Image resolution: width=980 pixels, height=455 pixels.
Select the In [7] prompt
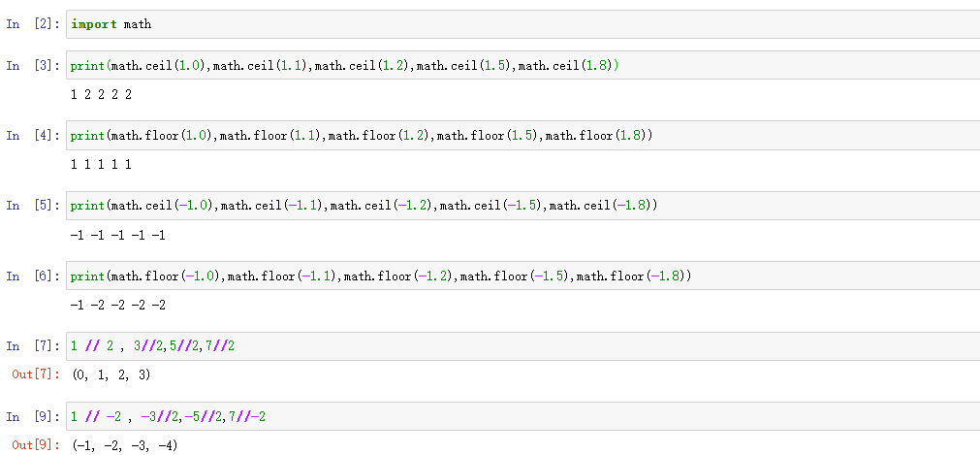point(33,346)
